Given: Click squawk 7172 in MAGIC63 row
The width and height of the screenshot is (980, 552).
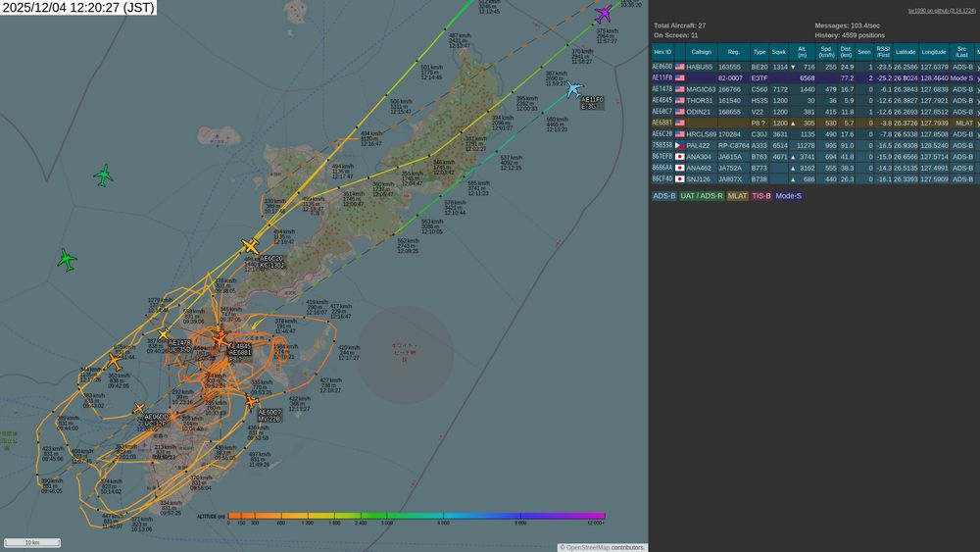Looking at the screenshot, I should 779,89.
